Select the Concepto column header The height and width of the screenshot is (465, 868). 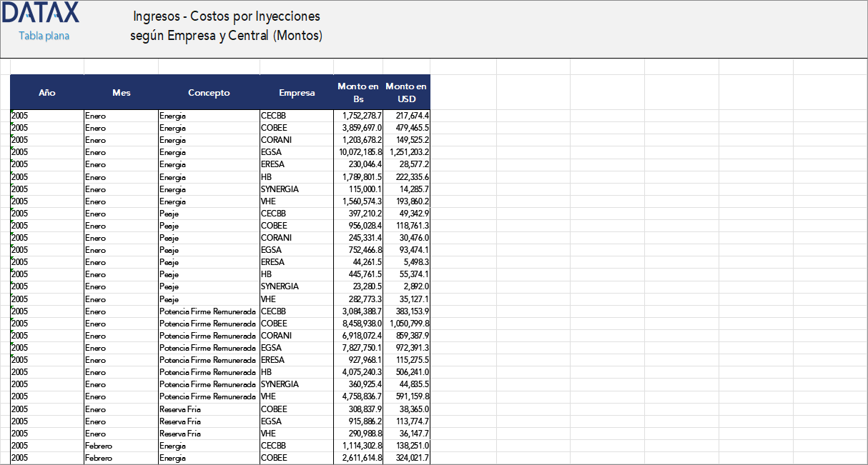coord(209,92)
